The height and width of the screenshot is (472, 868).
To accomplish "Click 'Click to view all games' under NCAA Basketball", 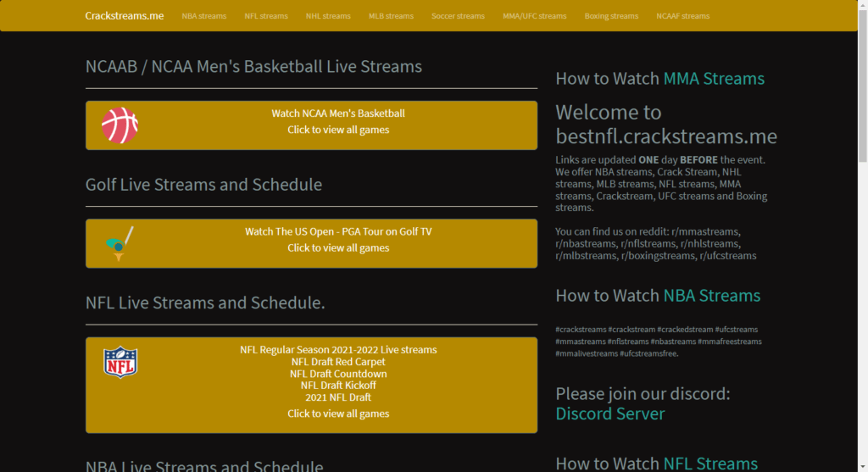I will pyautogui.click(x=338, y=130).
